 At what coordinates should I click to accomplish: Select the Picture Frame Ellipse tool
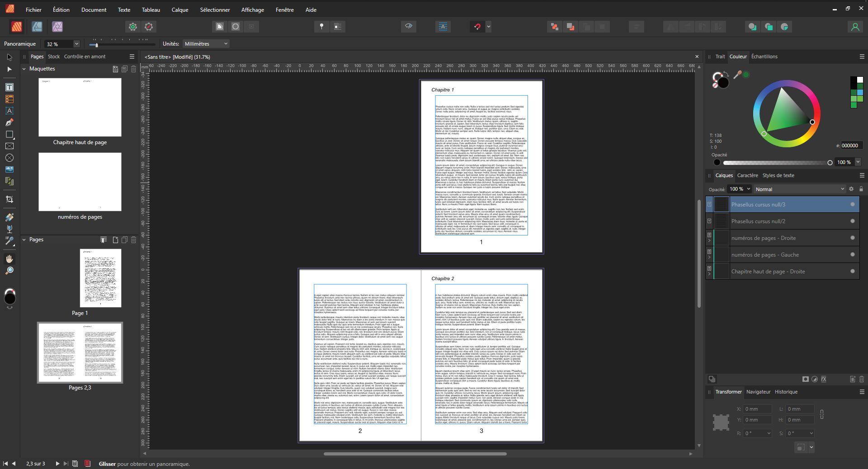[x=9, y=158]
